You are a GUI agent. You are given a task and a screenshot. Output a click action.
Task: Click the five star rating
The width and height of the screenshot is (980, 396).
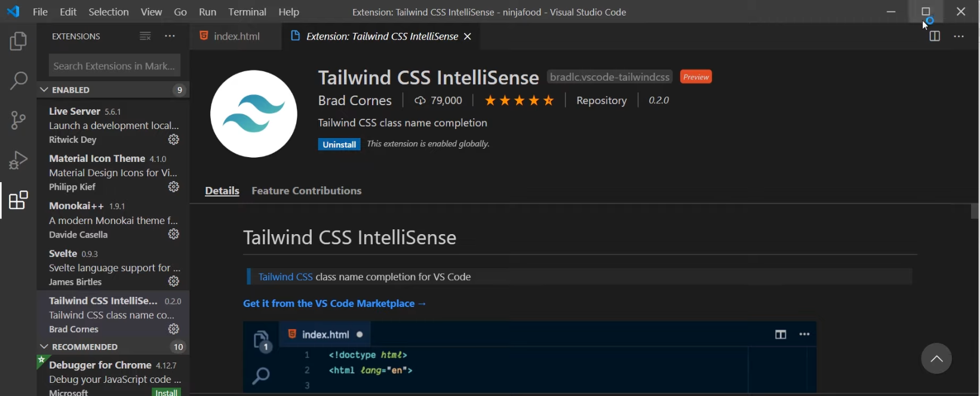coord(519,100)
